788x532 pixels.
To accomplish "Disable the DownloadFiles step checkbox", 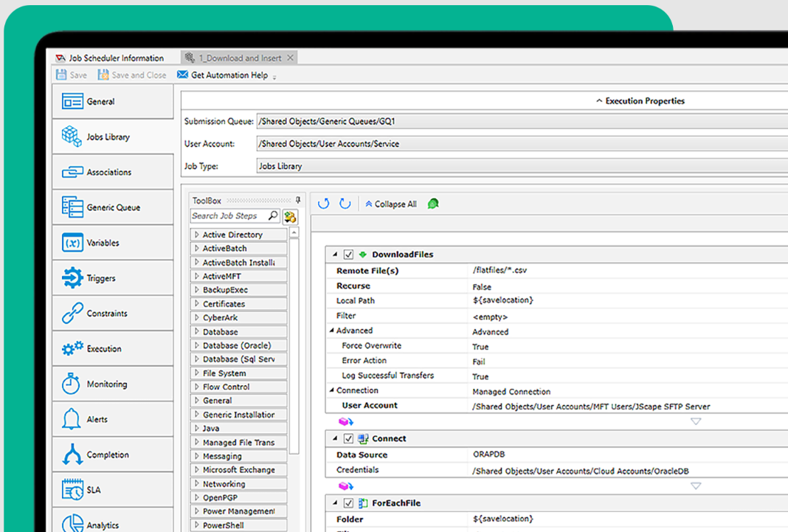I will click(x=349, y=255).
